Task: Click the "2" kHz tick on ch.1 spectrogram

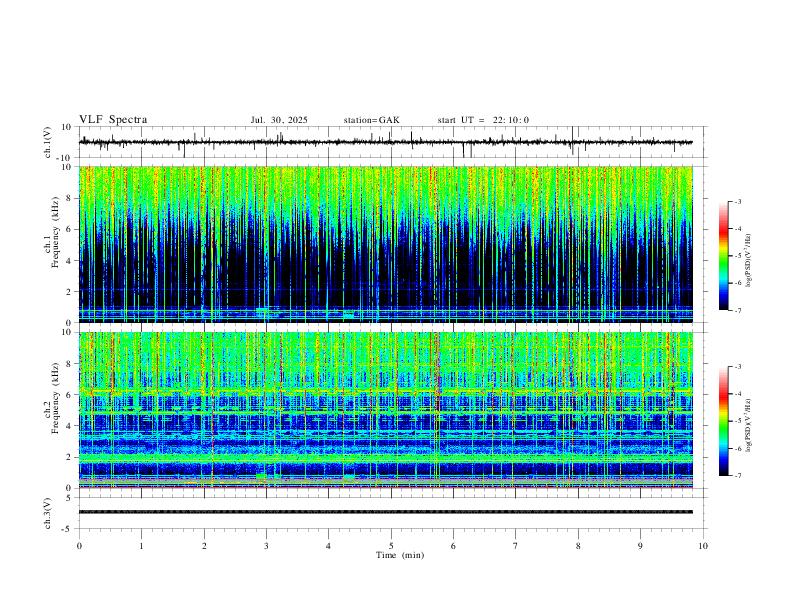Action: coord(70,291)
